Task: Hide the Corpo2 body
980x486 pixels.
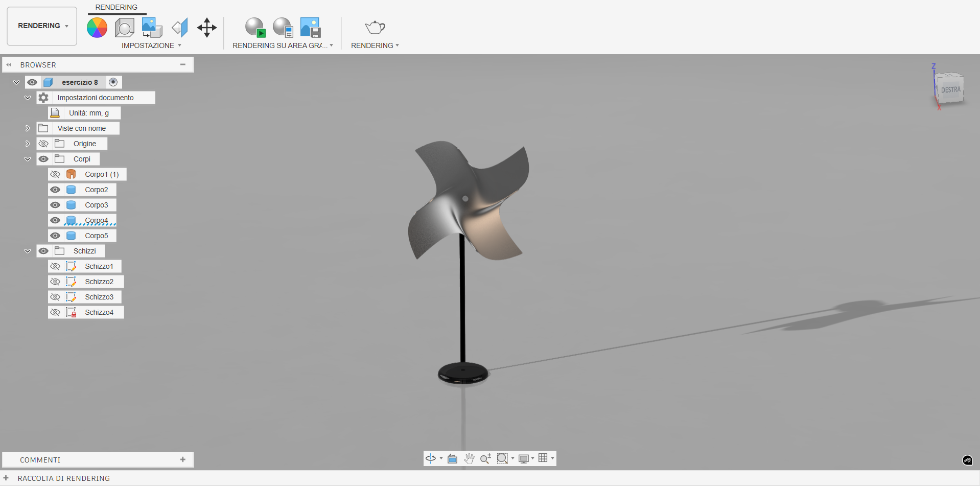Action: coord(55,190)
